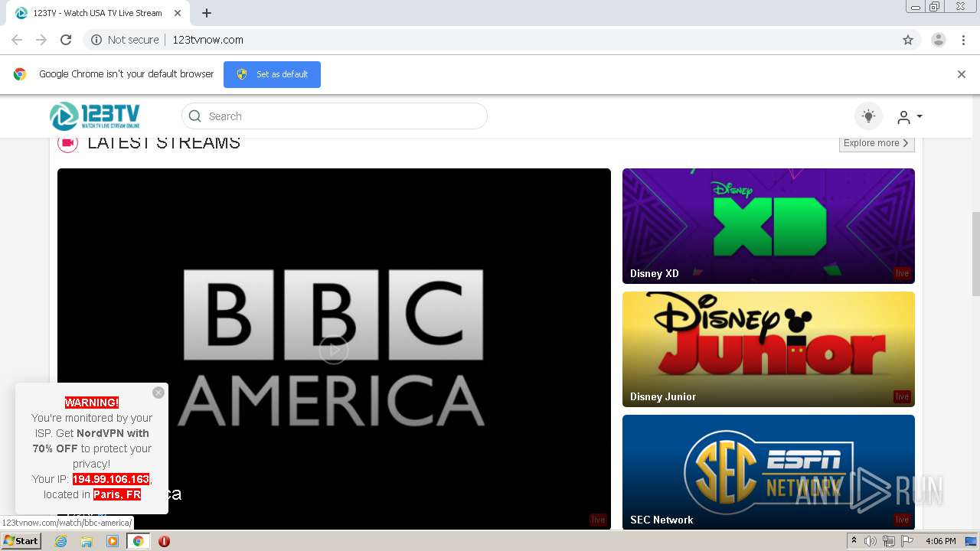Bookmark this page with the star

point(908,40)
